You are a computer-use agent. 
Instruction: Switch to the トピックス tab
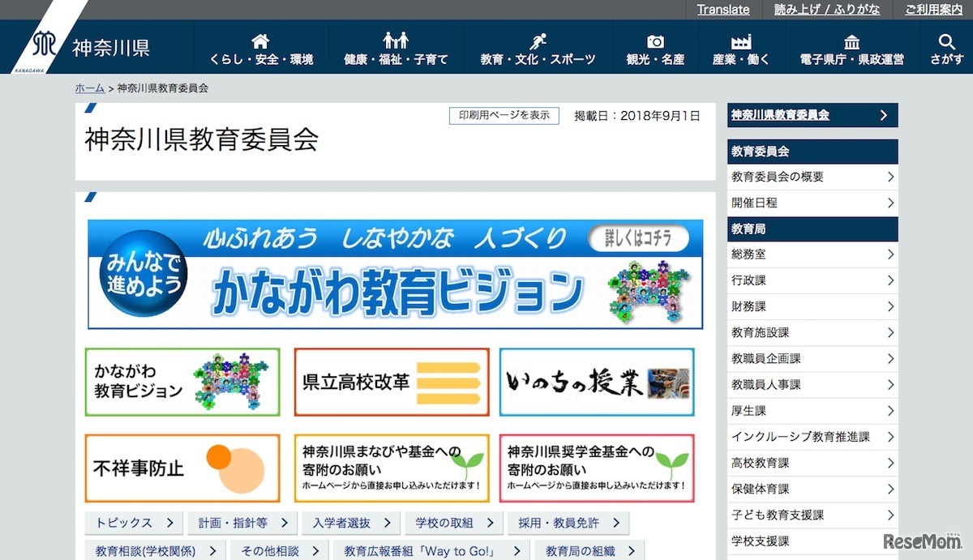coord(132,523)
